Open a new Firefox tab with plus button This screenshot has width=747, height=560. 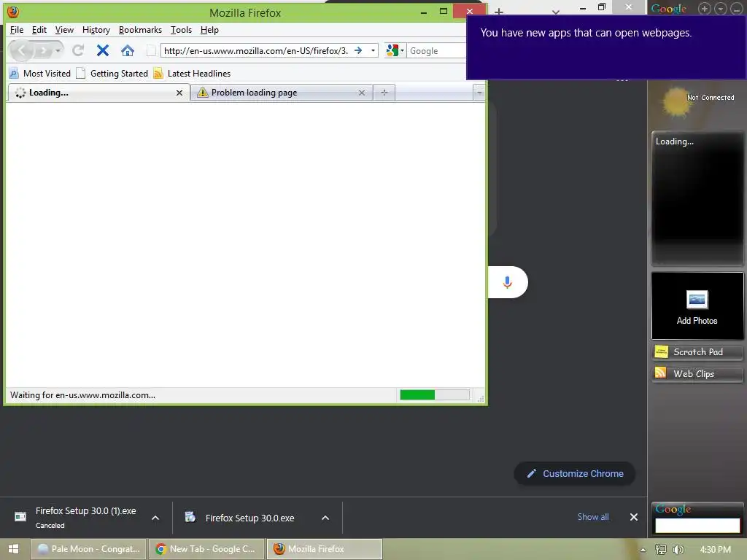[384, 93]
